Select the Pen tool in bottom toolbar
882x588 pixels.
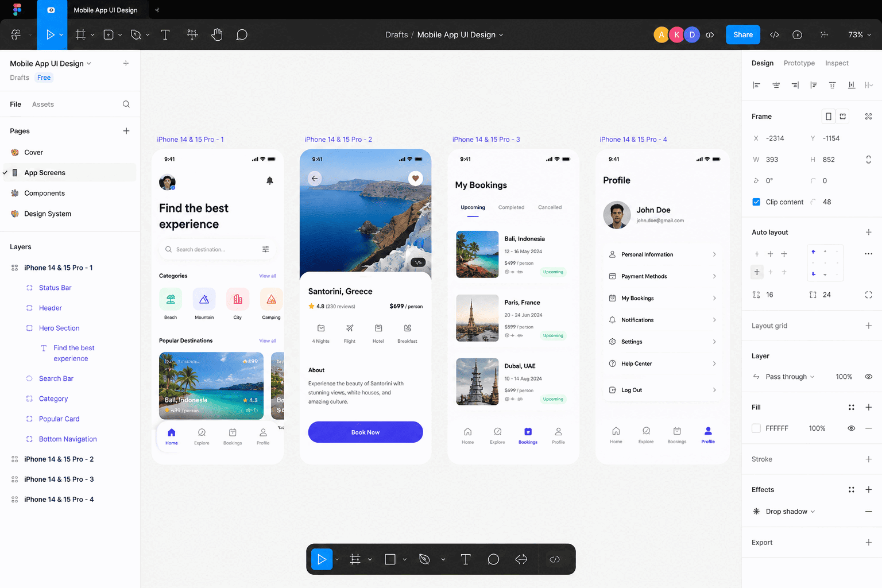[x=424, y=559]
